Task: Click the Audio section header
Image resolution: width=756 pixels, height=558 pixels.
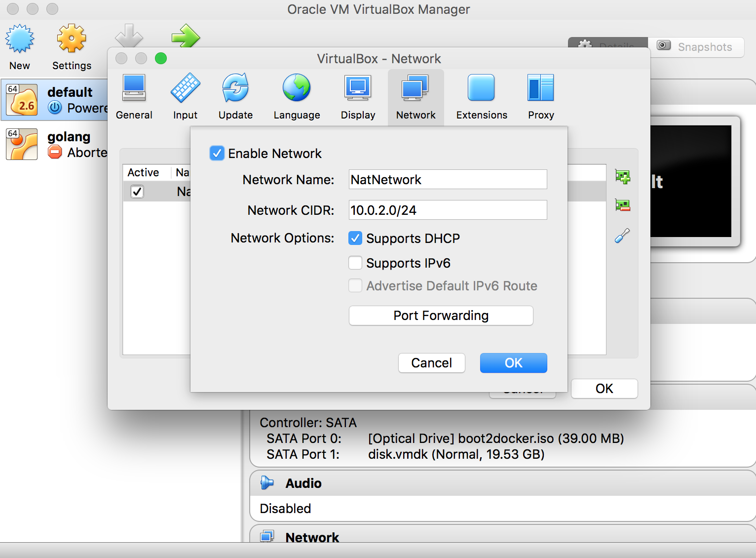Action: tap(503, 483)
